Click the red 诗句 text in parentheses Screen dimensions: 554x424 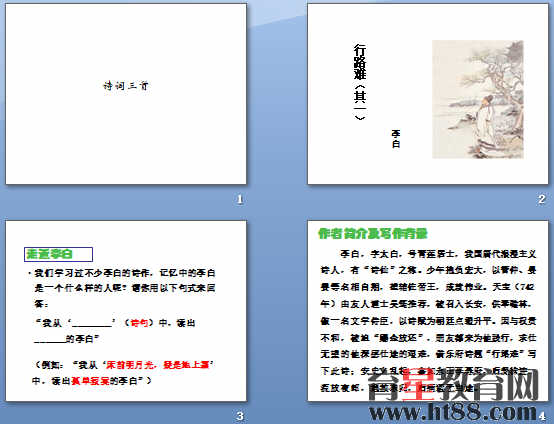pyautogui.click(x=139, y=323)
